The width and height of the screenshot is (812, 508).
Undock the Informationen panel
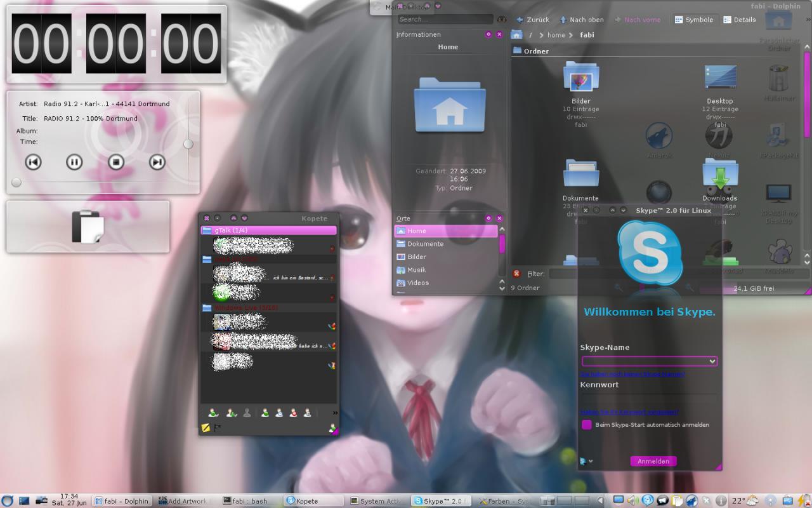(488, 34)
